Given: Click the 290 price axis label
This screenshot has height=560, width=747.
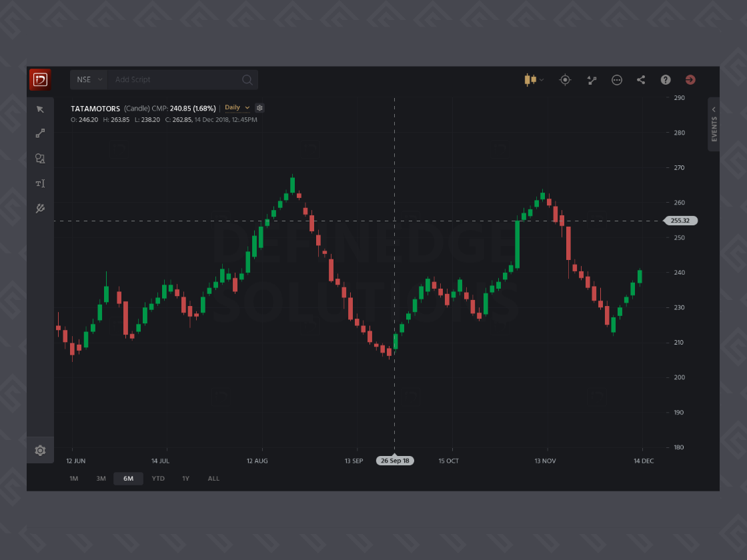Looking at the screenshot, I should [x=680, y=97].
